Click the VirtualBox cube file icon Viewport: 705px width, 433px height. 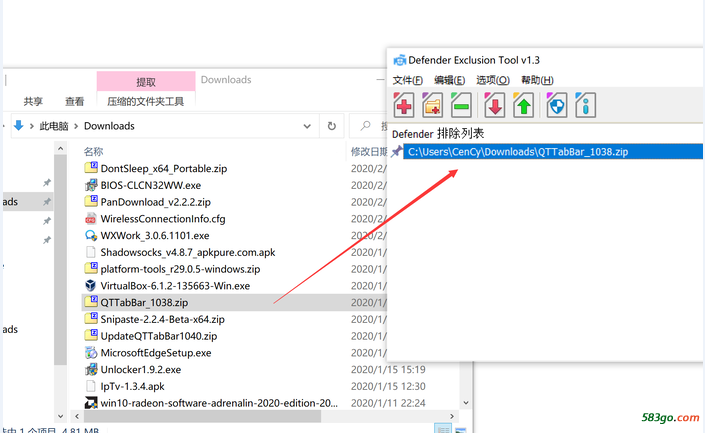tap(91, 286)
